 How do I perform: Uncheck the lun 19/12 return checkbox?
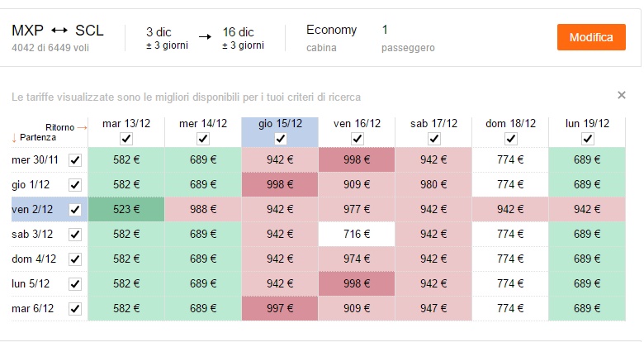[587, 139]
